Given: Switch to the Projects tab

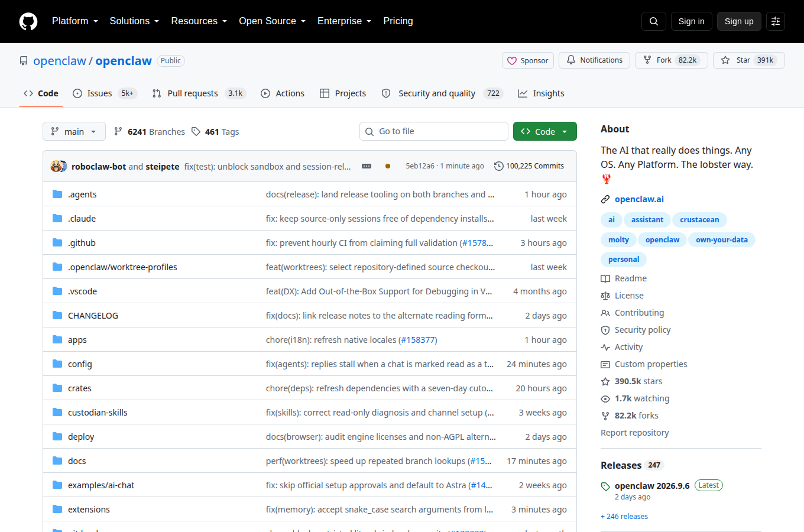Looking at the screenshot, I should pyautogui.click(x=343, y=93).
